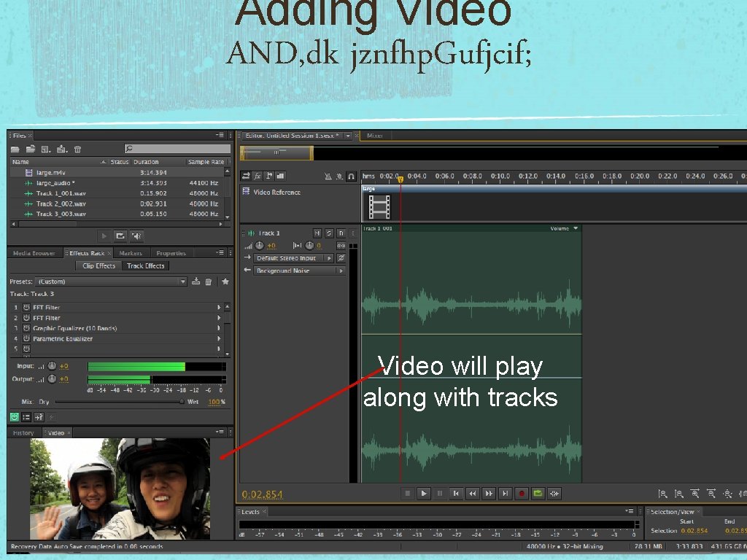
Task: Open the Mixer tab
Action: (375, 136)
